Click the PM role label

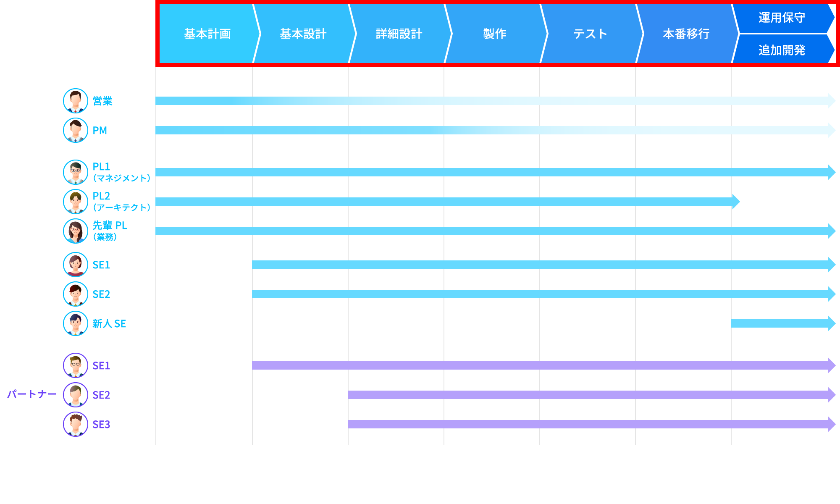point(100,130)
